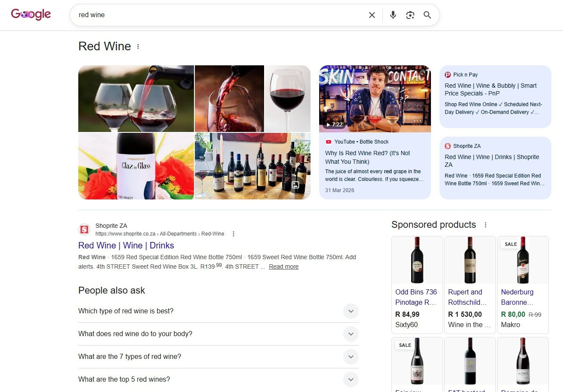Click the 'Red Wine' knowledge panel heading
The width and height of the screenshot is (563, 392).
(105, 46)
